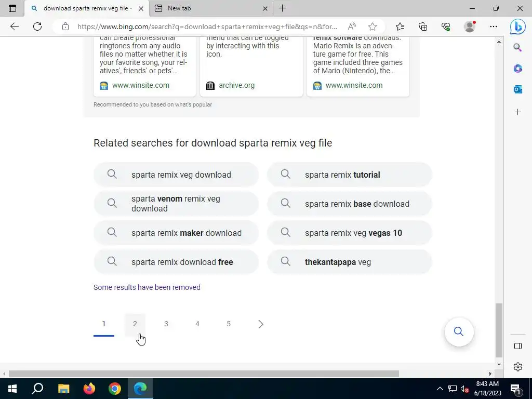Close the New tab tab
This screenshot has width=532, height=399.
(265, 8)
